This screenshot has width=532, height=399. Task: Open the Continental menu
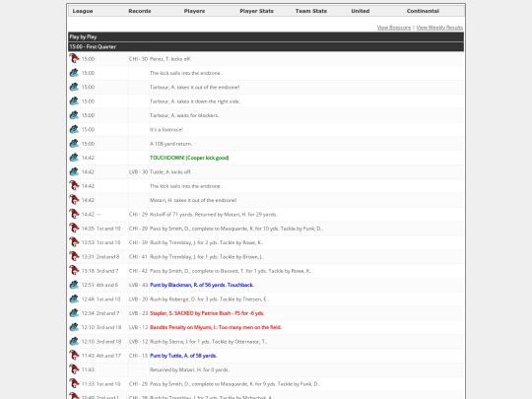(423, 11)
